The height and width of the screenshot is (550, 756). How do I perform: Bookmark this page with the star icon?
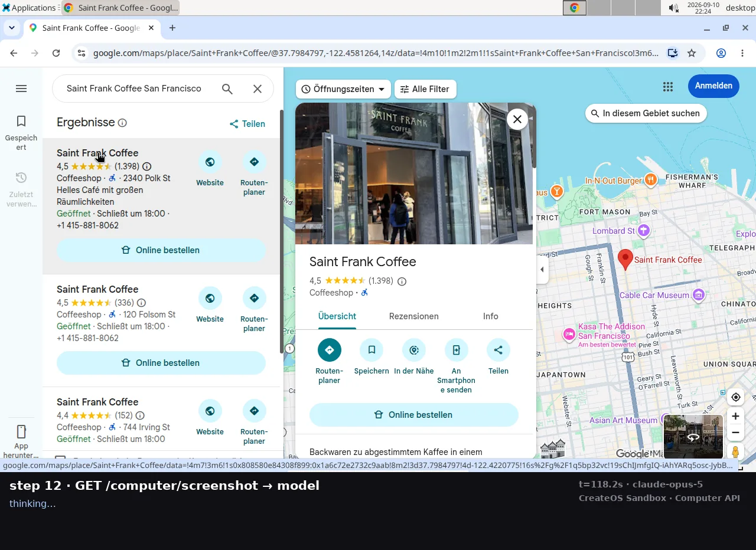(x=692, y=53)
